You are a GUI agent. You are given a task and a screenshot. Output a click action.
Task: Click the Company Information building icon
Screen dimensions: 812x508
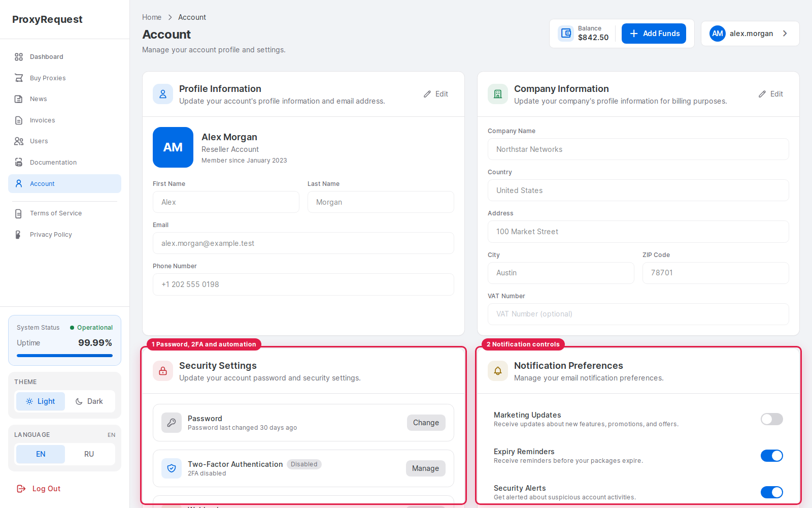pos(498,94)
